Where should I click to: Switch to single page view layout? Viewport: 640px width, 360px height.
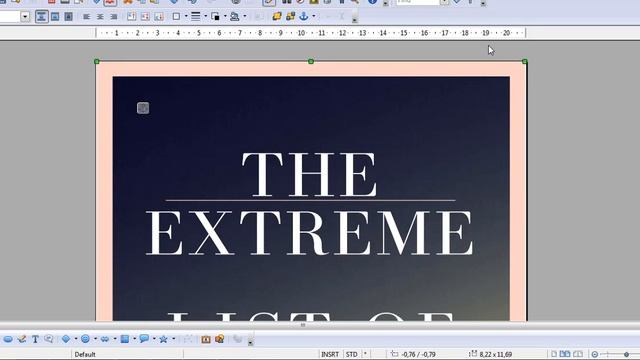coord(554,354)
